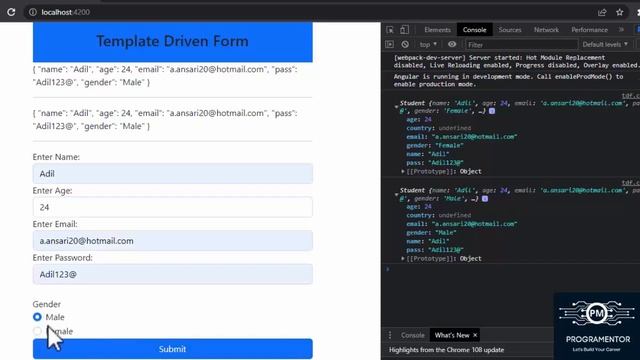
Task: Activate the inspect element picker icon
Action: click(390, 30)
